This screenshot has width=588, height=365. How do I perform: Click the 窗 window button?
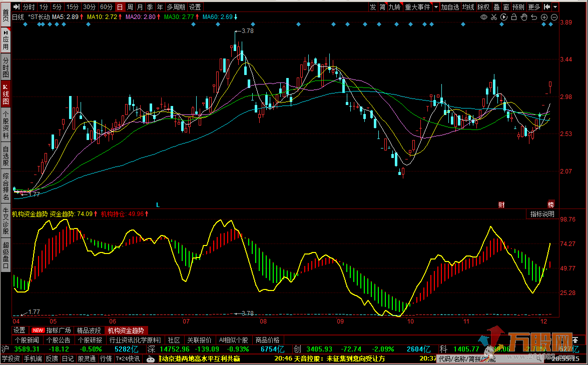(506, 6)
